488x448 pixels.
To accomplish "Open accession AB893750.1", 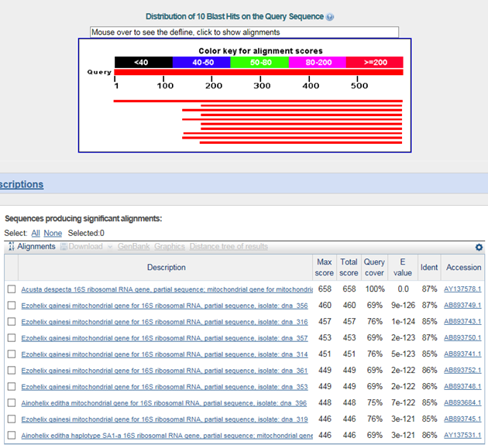I will 462,337.
